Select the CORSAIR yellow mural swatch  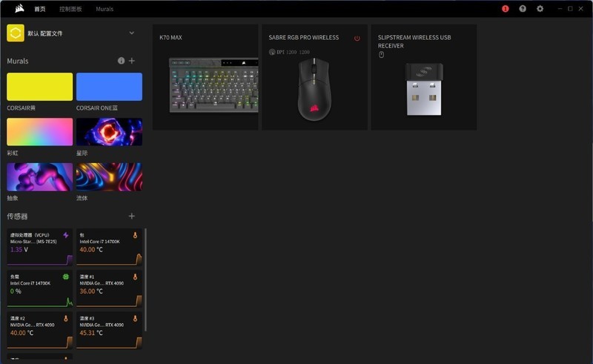[40, 87]
